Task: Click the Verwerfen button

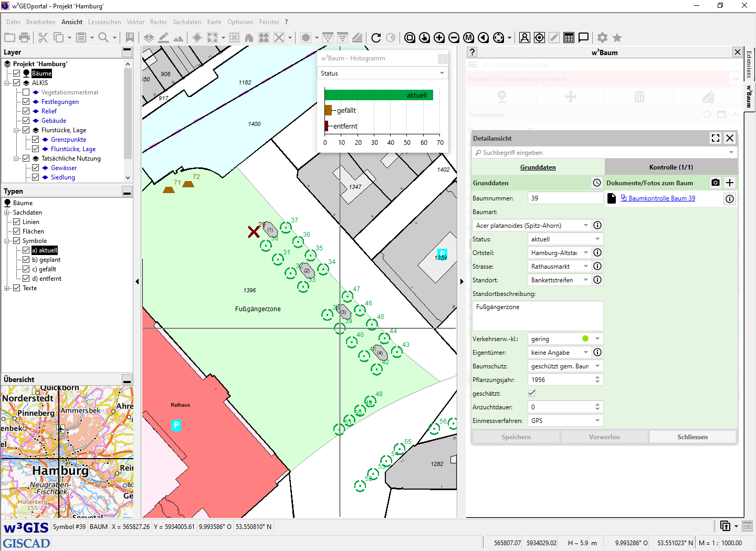Action: coord(604,437)
